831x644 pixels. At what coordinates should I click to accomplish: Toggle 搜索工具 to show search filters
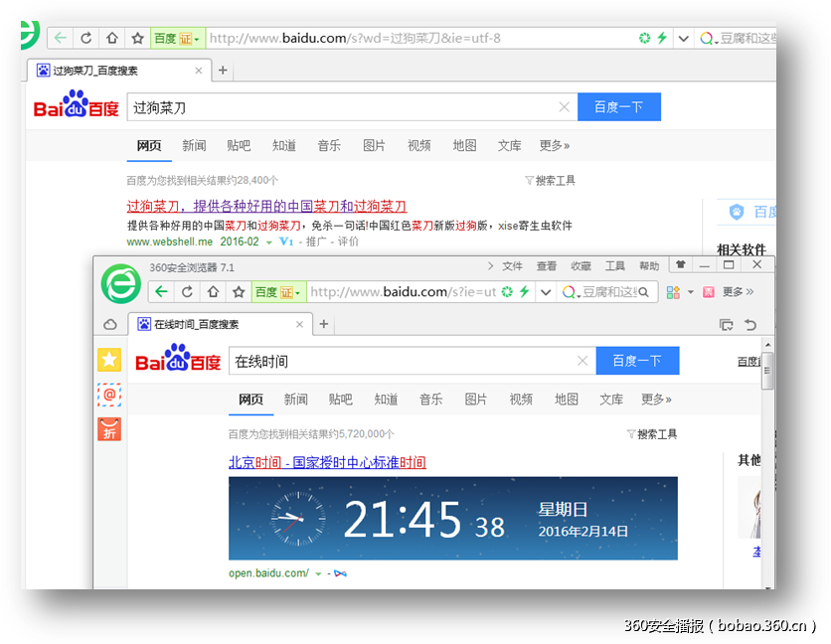[x=656, y=434]
